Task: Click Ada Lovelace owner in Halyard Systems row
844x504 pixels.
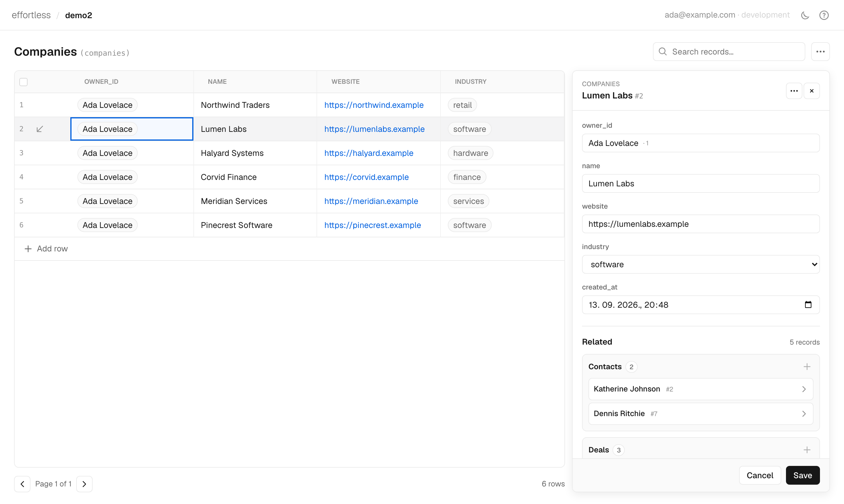Action: point(107,153)
